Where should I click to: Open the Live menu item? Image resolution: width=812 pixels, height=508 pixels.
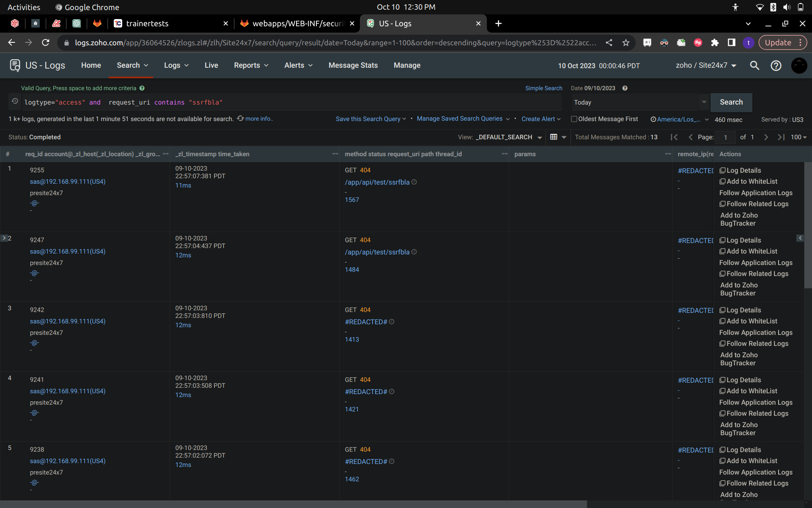(211, 65)
